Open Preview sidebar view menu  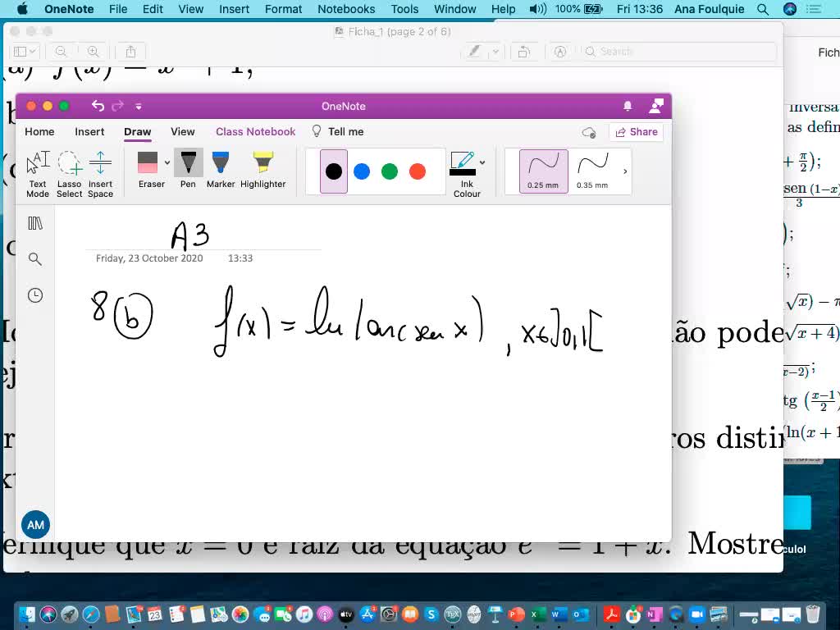coord(25,52)
